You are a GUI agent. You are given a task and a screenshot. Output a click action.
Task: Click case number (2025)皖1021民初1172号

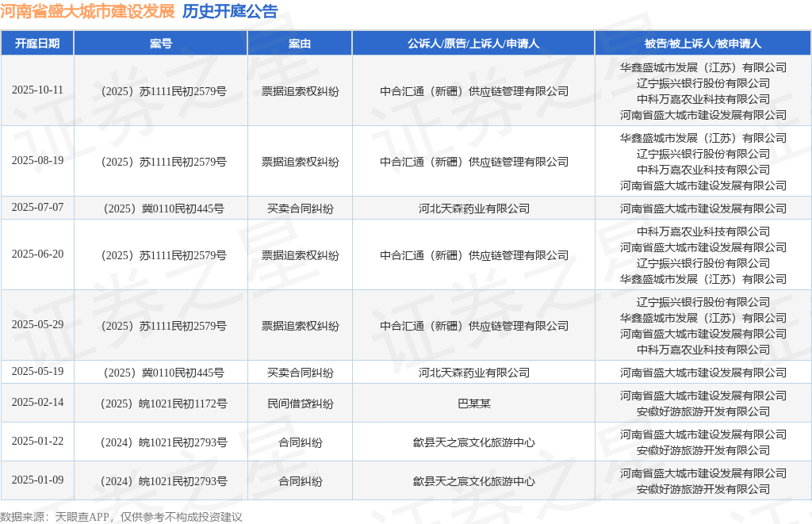[x=163, y=404]
